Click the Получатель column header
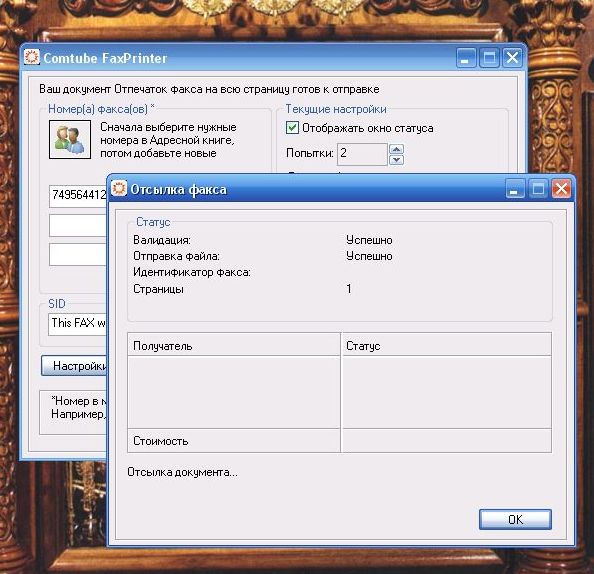The image size is (594, 574). [x=234, y=344]
